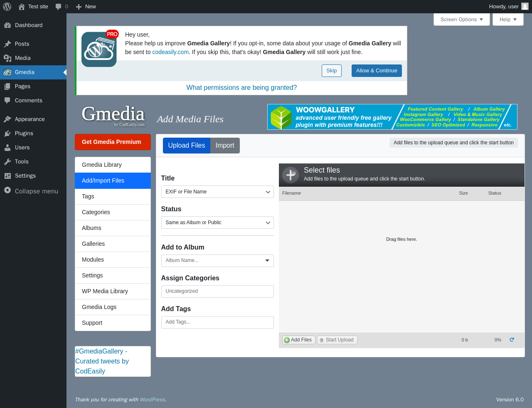Image resolution: width=532 pixels, height=408 pixels.
Task: Open the Modules menu item
Action: (x=113, y=260)
